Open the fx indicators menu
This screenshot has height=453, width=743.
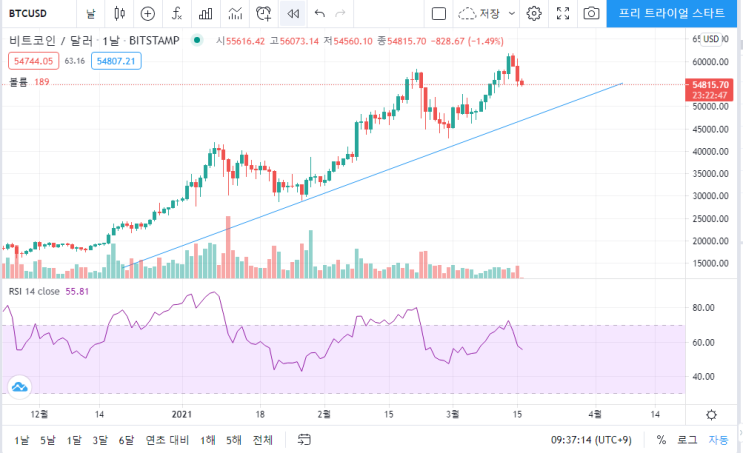[x=176, y=14]
